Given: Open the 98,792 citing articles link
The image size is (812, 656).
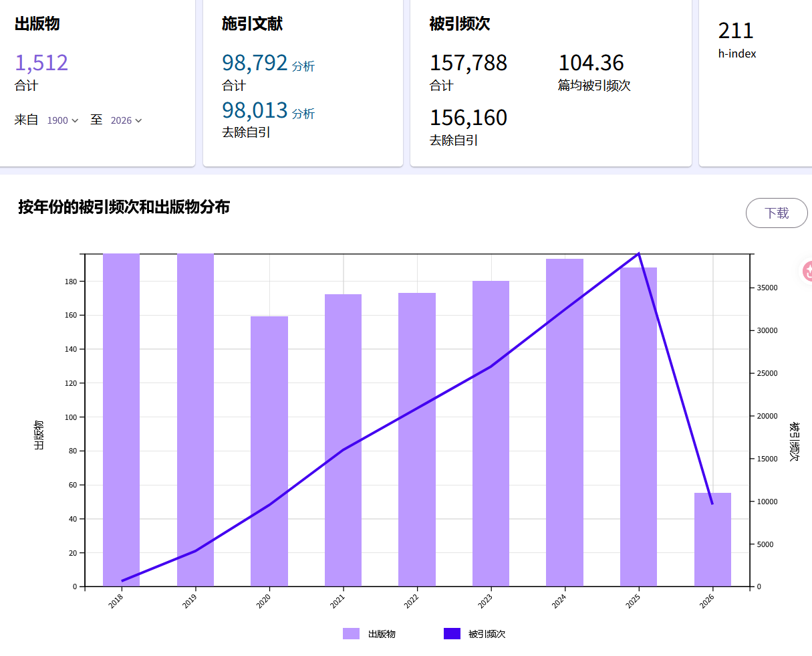Looking at the screenshot, I should [x=255, y=63].
